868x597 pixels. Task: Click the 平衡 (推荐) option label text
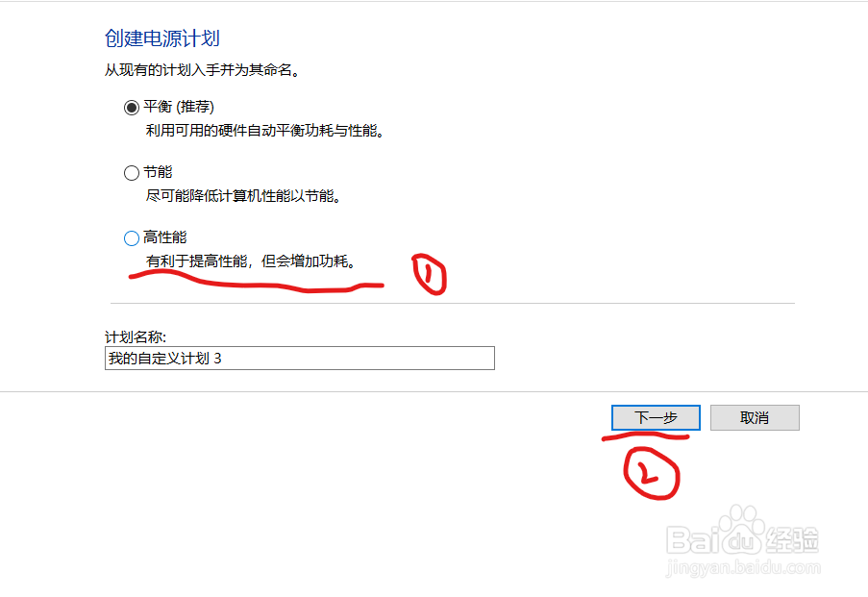(x=178, y=107)
